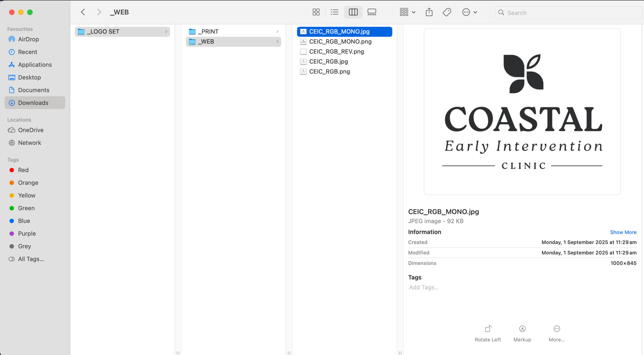
Task: Open the Action ellipsis dropdown menu
Action: 469,12
